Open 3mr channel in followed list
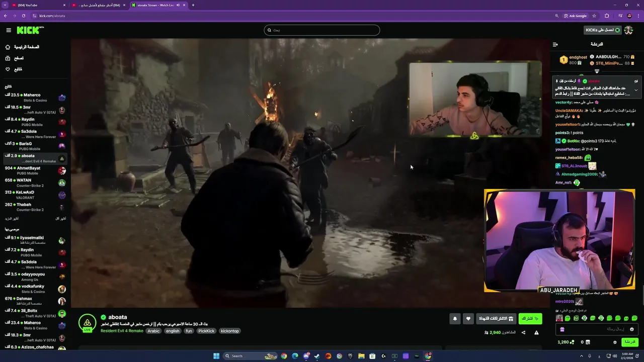This screenshot has width=644, height=362. pos(35,110)
